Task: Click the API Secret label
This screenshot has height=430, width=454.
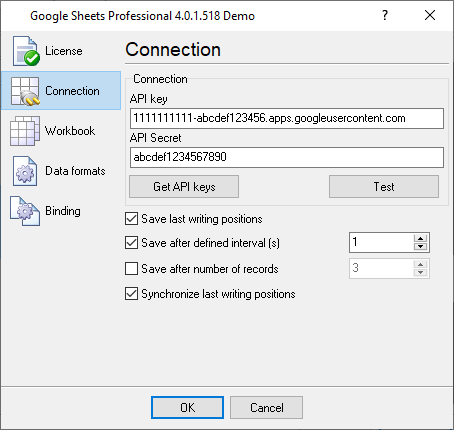Action: tap(155, 138)
